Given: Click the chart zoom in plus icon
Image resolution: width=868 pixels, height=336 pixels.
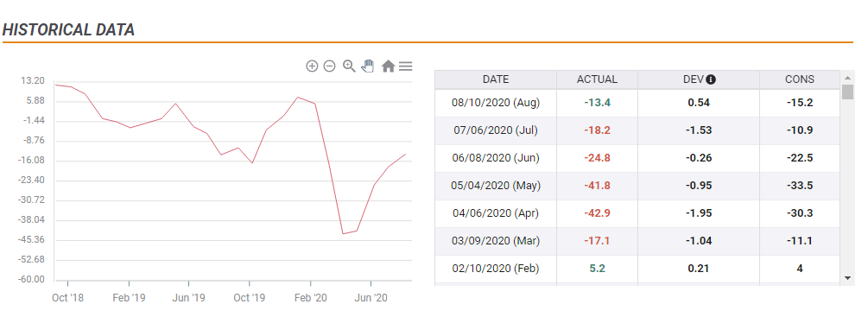Looking at the screenshot, I should coord(312,67).
